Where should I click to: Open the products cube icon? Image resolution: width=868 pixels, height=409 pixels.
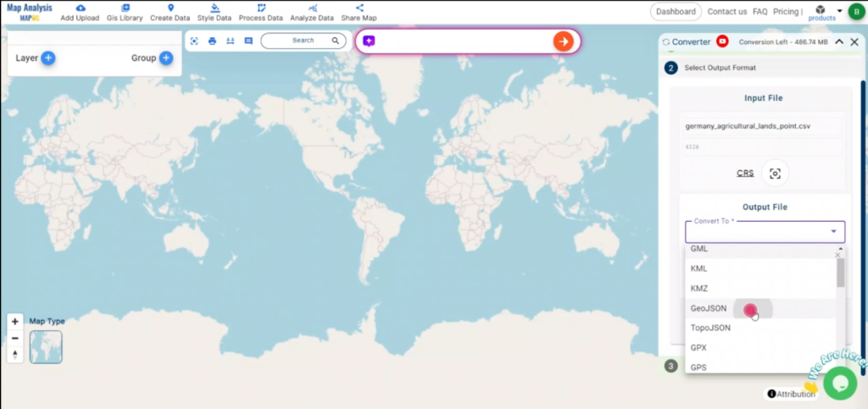click(x=821, y=9)
